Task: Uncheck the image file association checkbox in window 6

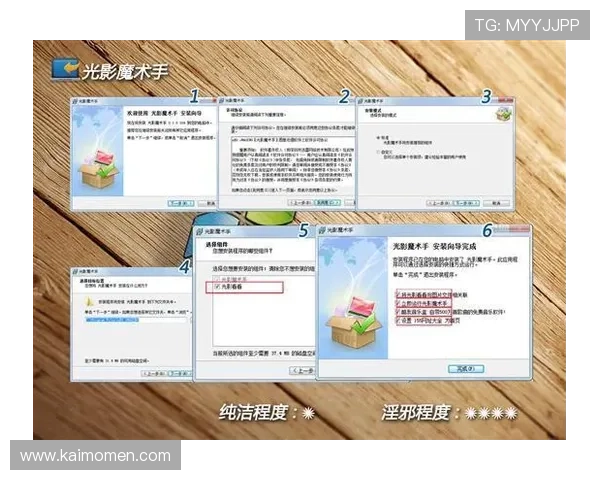Action: (399, 295)
